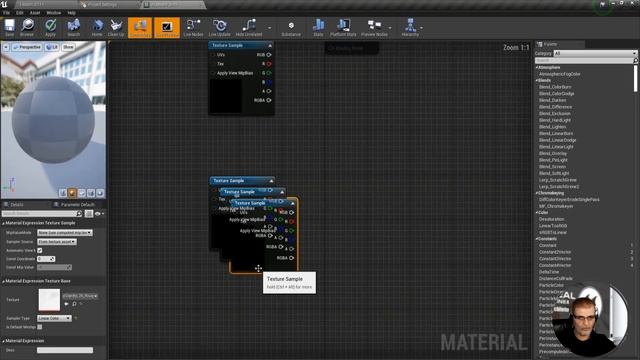The image size is (640, 360).
Task: Click the Live Nodes toolbar icon
Action: coord(193,27)
